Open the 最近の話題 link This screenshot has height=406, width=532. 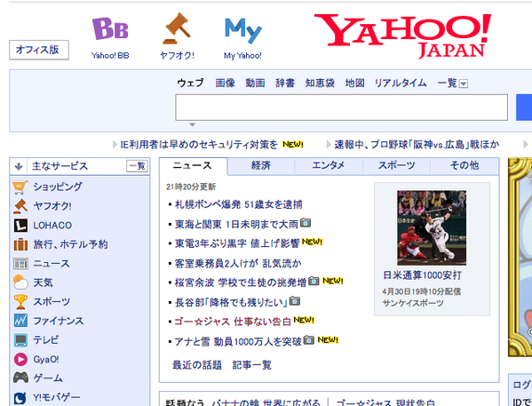[197, 365]
